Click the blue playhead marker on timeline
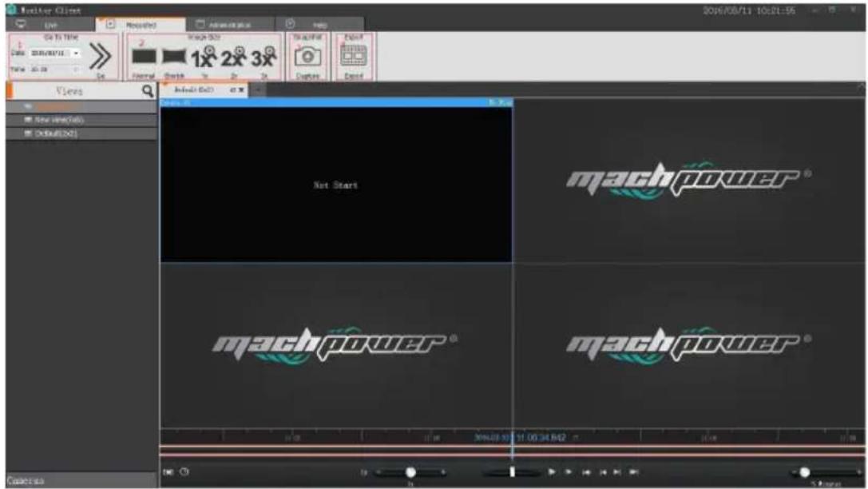Viewport: 868px width, 489px height. click(512, 447)
